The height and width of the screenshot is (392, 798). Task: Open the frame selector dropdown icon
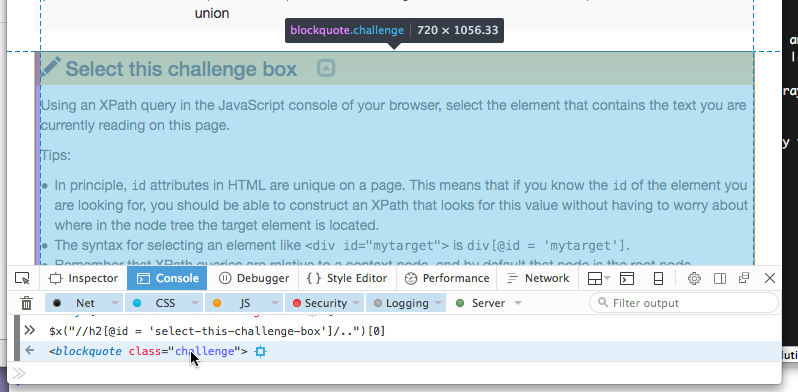pos(598,278)
